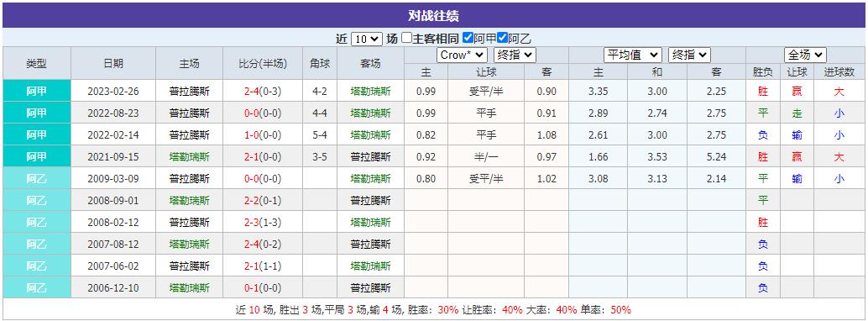The width and height of the screenshot is (868, 321).
Task: Click handicap 受平/半 in 2023-02-26 row
Action: [x=486, y=92]
